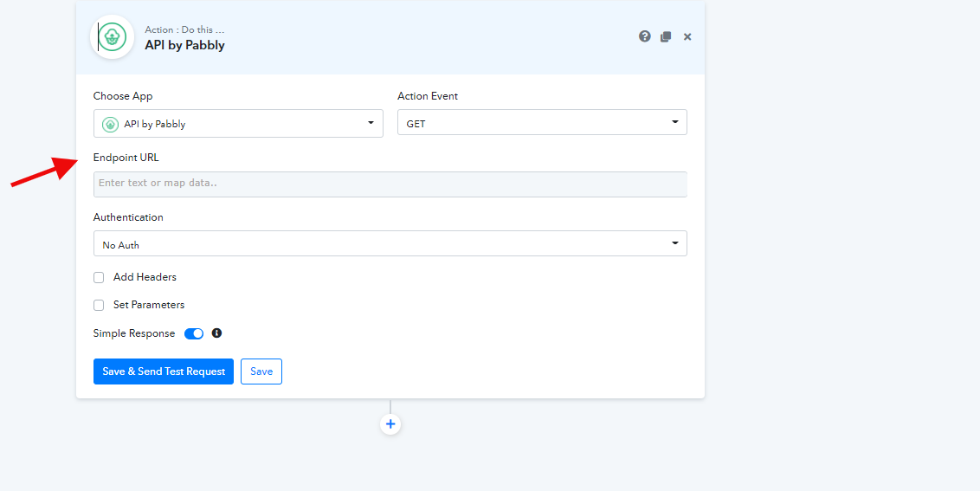Open the Action Event GET dropdown
Image resolution: width=980 pixels, height=491 pixels.
pyautogui.click(x=542, y=123)
